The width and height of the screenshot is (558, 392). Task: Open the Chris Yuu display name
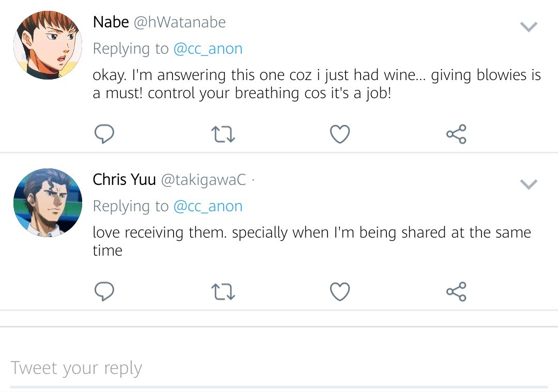(124, 180)
